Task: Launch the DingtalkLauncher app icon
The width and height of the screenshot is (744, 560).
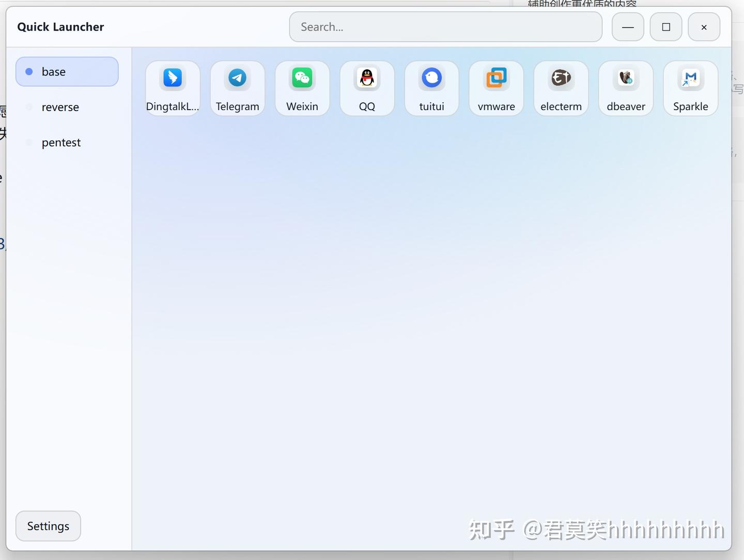Action: (173, 88)
